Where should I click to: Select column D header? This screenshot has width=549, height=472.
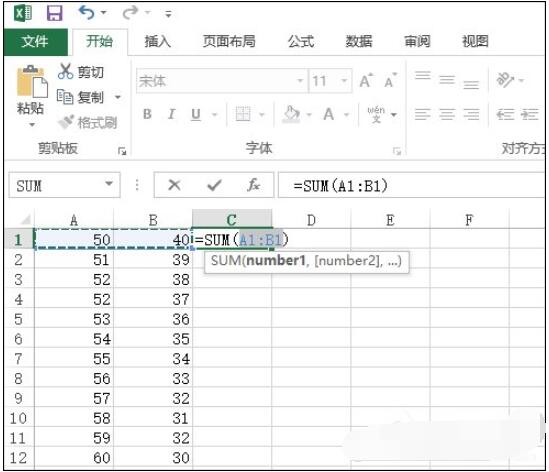[311, 220]
